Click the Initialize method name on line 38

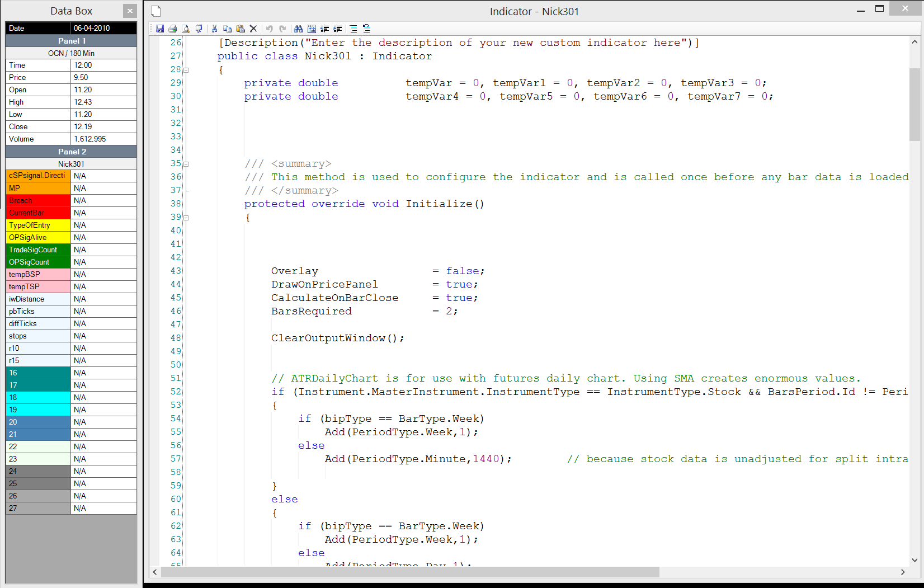pos(439,204)
